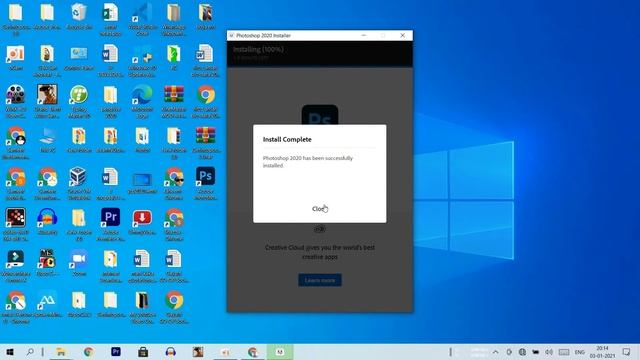640x360 pixels.
Task: Select the Apowersoft mountain-logo desktop shortcut
Action: pyautogui.click(x=47, y=304)
